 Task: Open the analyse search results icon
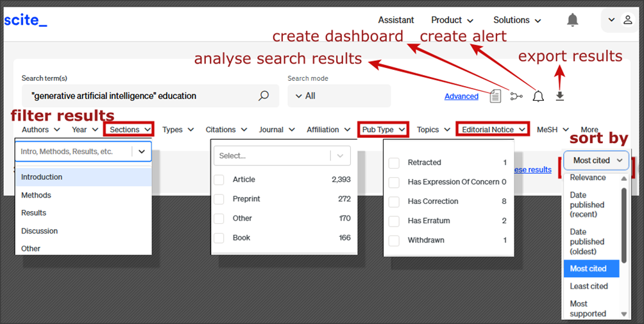[x=495, y=96]
